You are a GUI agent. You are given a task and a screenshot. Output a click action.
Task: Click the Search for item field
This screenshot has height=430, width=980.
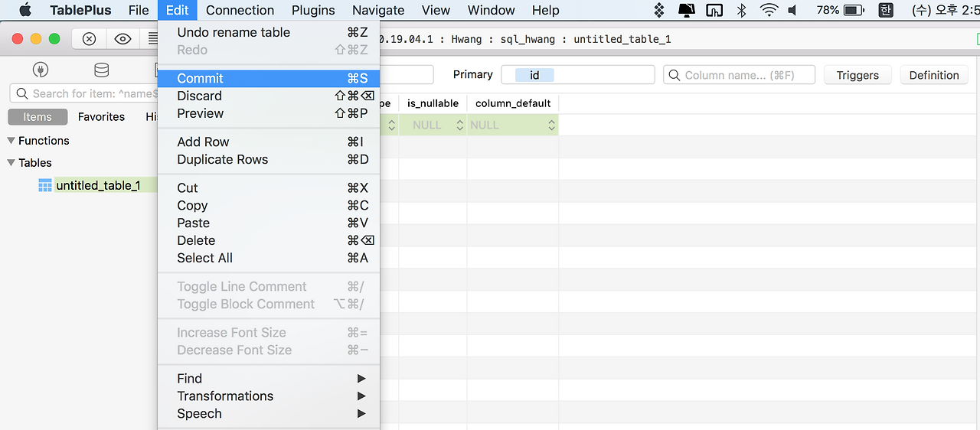[84, 93]
